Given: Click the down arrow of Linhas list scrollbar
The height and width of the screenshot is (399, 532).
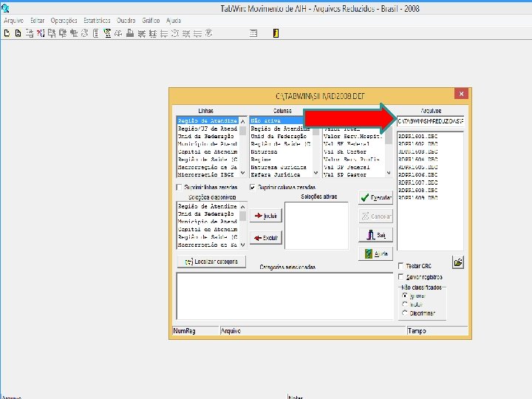Looking at the screenshot, I should (x=242, y=173).
